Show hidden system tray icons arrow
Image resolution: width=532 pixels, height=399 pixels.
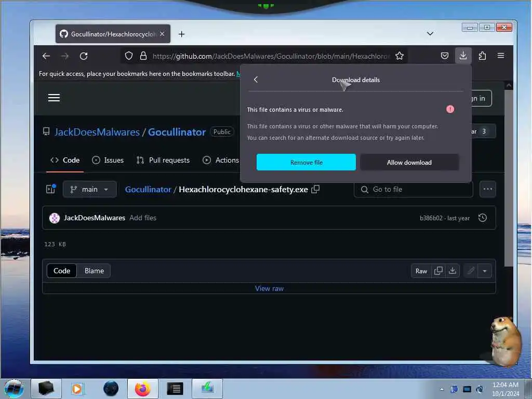tap(442, 389)
